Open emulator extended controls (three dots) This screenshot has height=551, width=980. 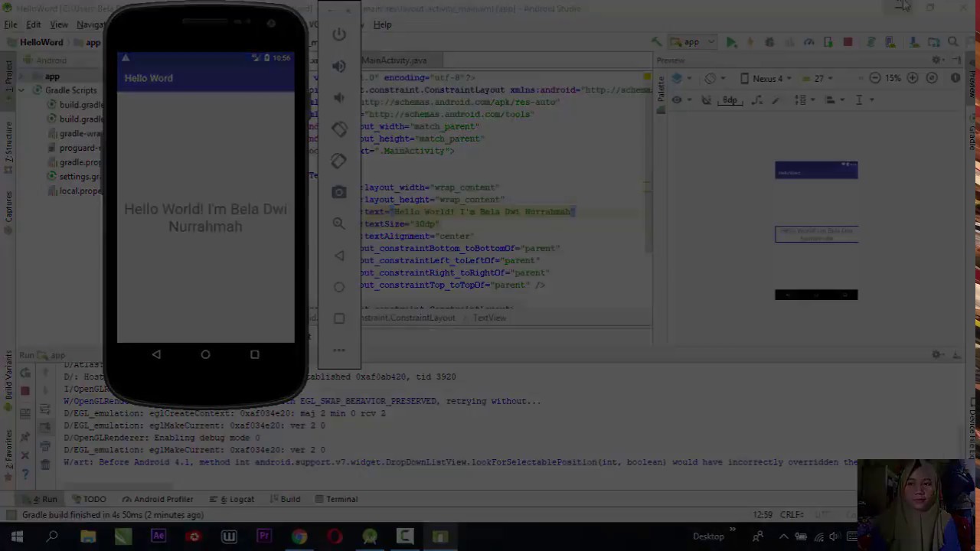click(x=339, y=350)
